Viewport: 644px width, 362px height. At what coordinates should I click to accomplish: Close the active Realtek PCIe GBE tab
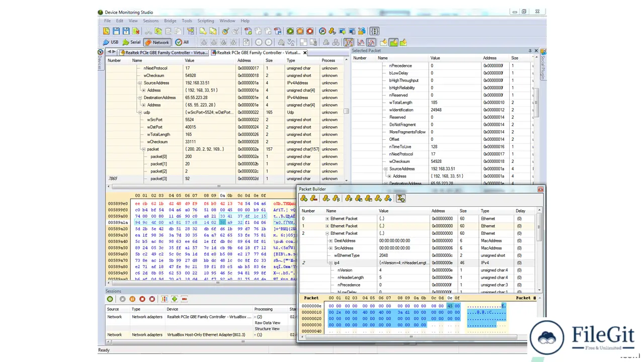click(x=305, y=52)
